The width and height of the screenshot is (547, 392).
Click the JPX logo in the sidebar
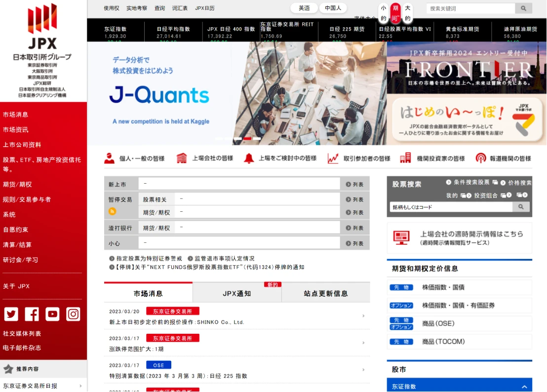42,27
